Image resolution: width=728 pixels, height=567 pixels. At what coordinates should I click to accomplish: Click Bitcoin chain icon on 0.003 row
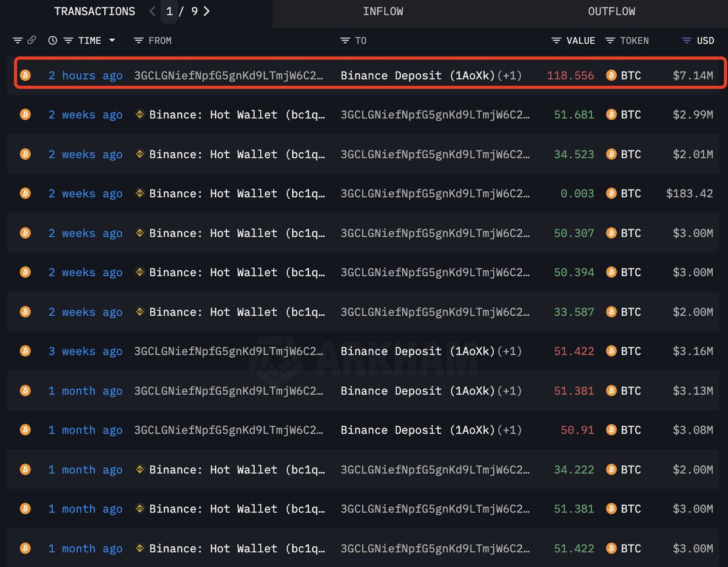tap(25, 194)
